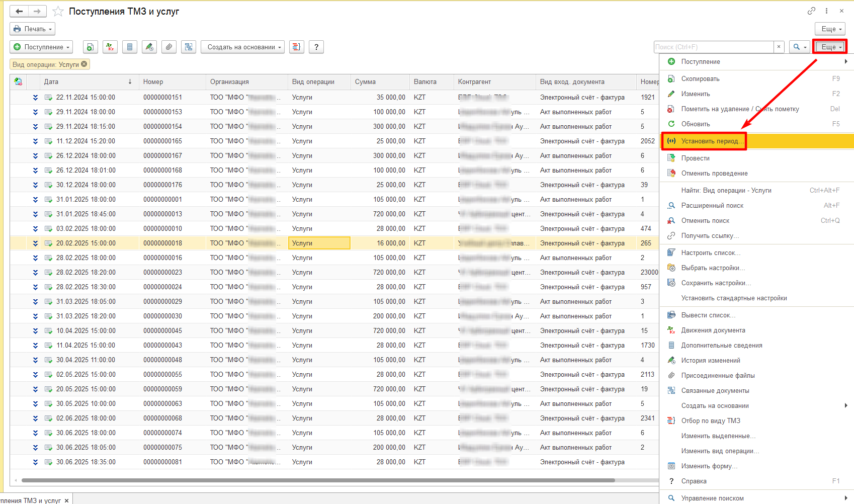This screenshot has width=854, height=504.
Task: Click the Сумма column header
Action: click(x=380, y=81)
